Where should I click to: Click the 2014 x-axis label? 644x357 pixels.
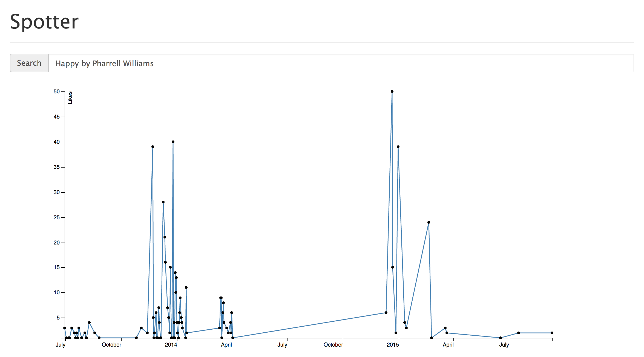(171, 345)
